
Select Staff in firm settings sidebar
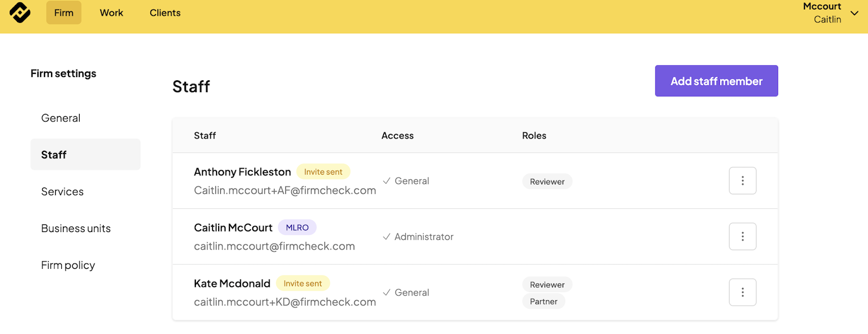tap(54, 155)
